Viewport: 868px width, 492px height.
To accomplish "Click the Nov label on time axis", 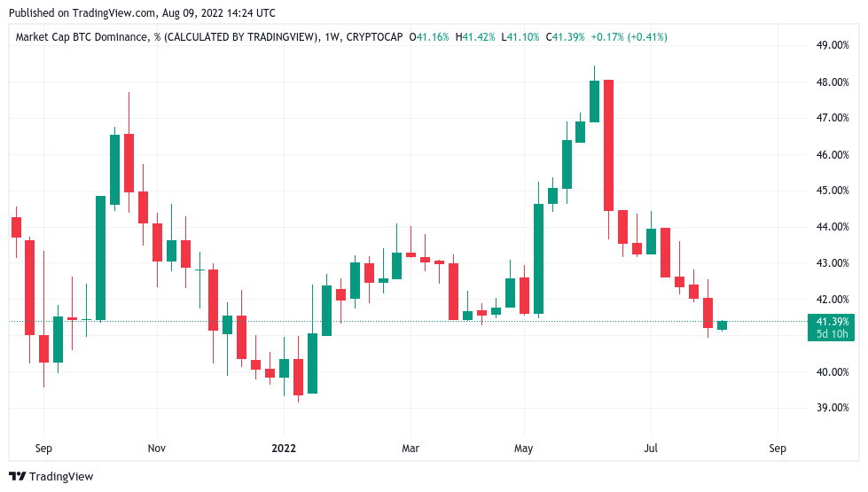I will point(156,449).
